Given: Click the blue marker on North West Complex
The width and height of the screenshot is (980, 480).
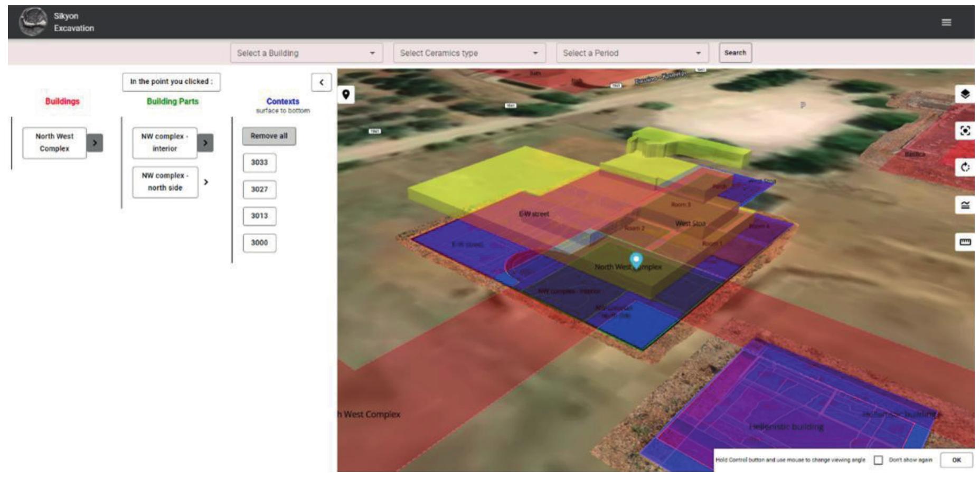Looking at the screenshot, I should coord(636,260).
